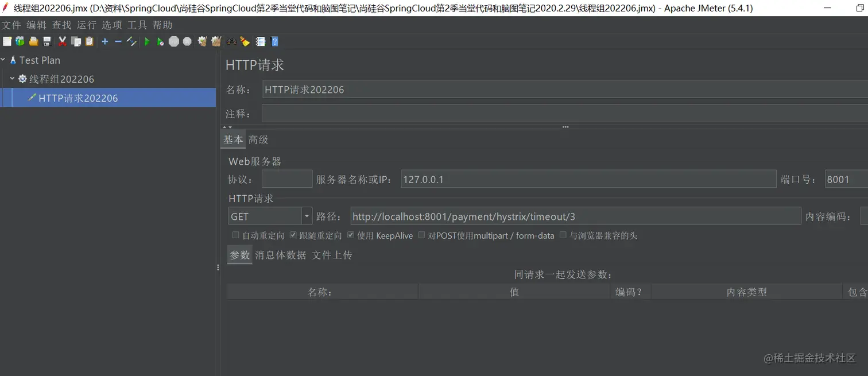Start test without pauses icon
868x376 pixels.
point(160,41)
